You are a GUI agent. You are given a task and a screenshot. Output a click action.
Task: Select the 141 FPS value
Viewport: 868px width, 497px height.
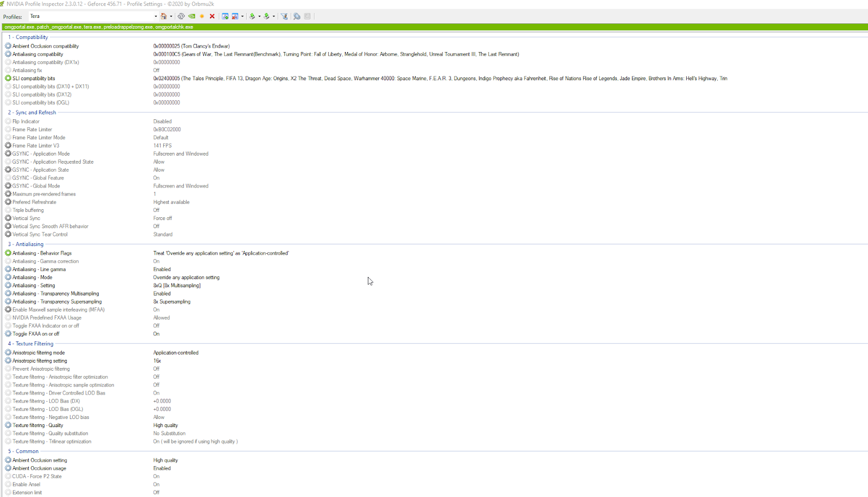click(162, 146)
